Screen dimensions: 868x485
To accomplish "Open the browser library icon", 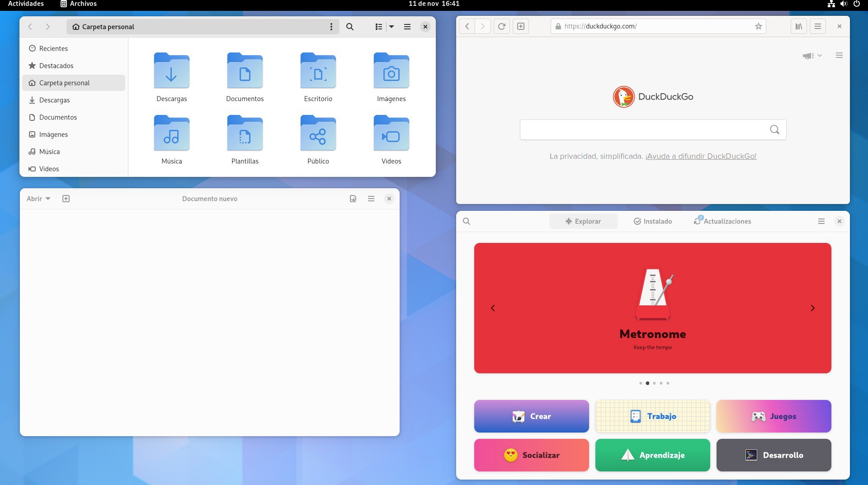I will (x=799, y=26).
